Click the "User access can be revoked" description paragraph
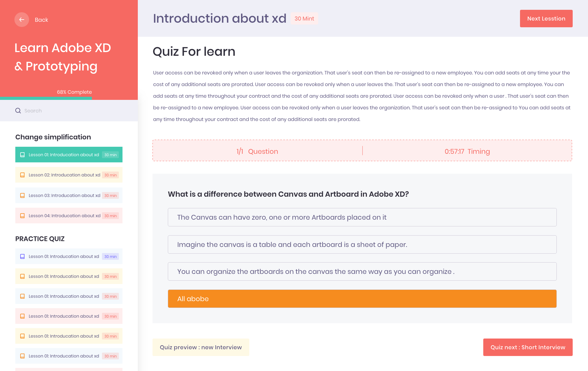 tap(362, 96)
